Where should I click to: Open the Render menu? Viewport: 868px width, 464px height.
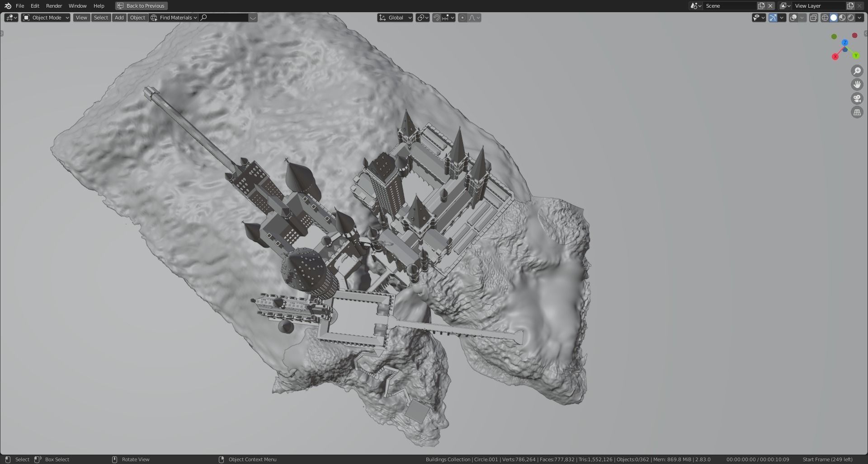pos(54,6)
